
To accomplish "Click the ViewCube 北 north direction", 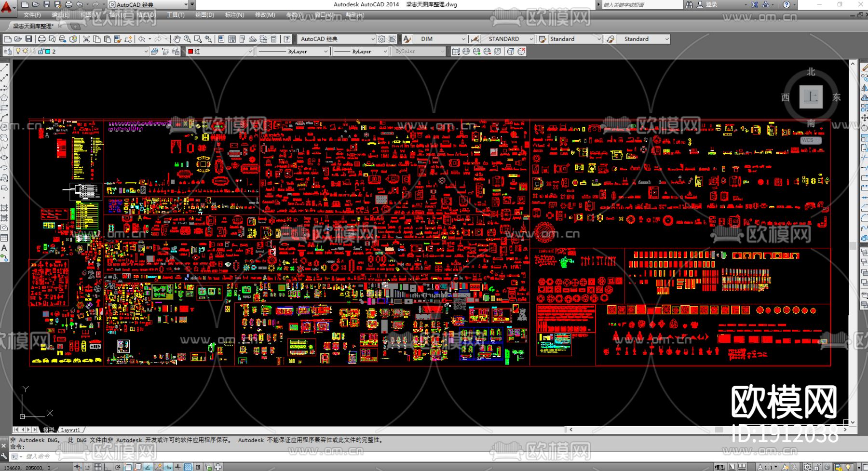I will (811, 72).
